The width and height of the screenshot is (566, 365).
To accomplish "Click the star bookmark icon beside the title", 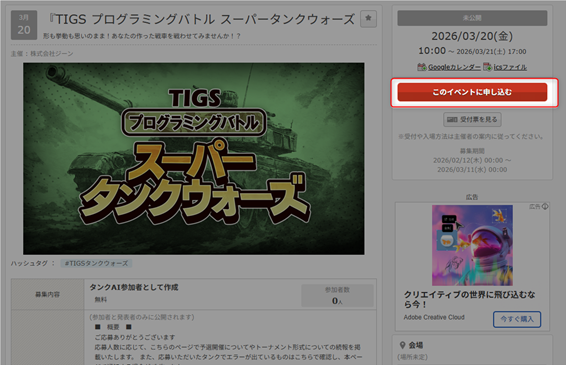I will 368,19.
